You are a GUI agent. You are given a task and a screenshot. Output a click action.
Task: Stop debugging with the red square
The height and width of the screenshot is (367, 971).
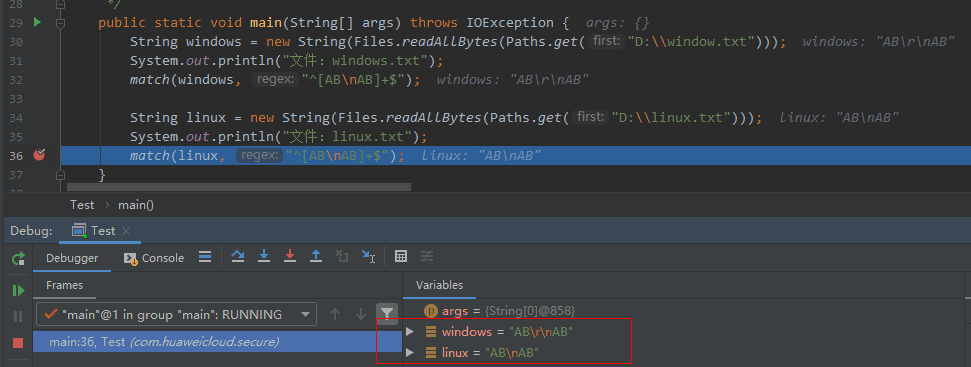(x=18, y=343)
